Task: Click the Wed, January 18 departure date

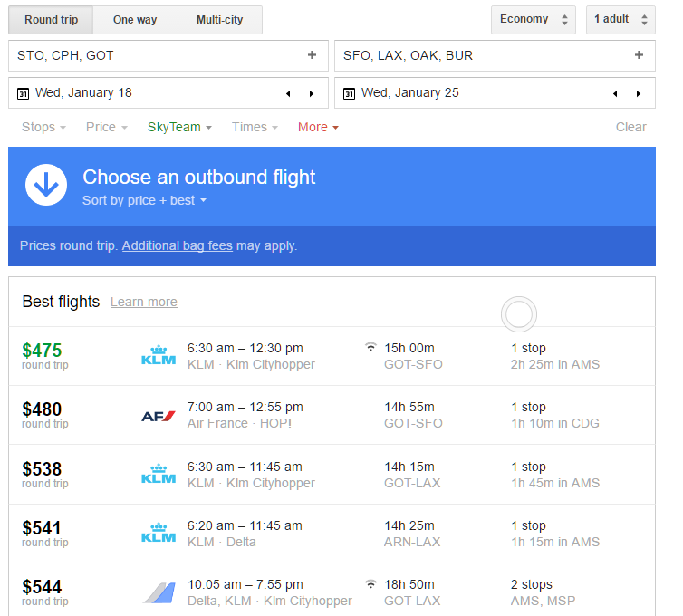Action: 83,92
